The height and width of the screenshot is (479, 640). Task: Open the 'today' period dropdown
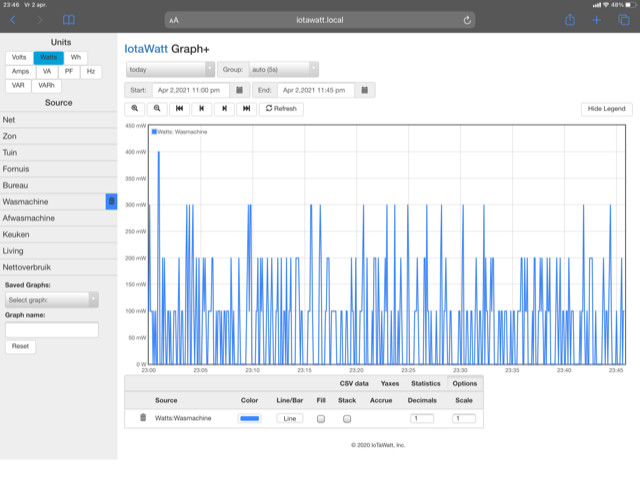click(170, 69)
